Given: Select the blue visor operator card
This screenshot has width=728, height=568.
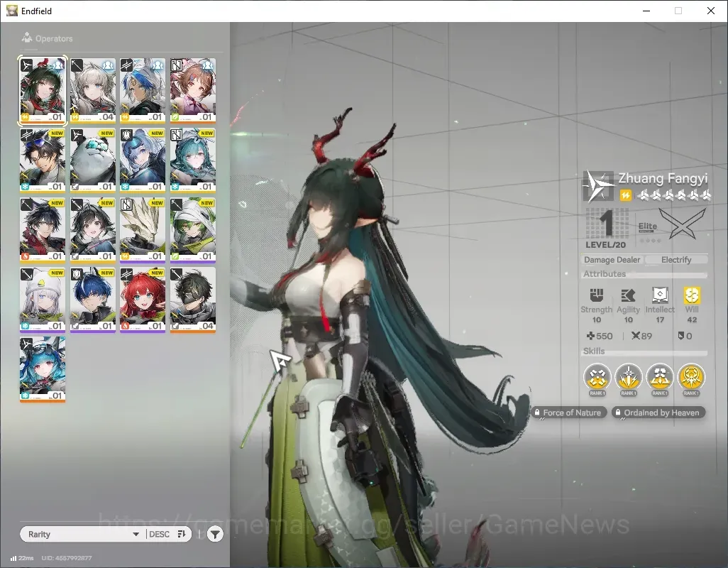Looking at the screenshot, I should tap(143, 160).
